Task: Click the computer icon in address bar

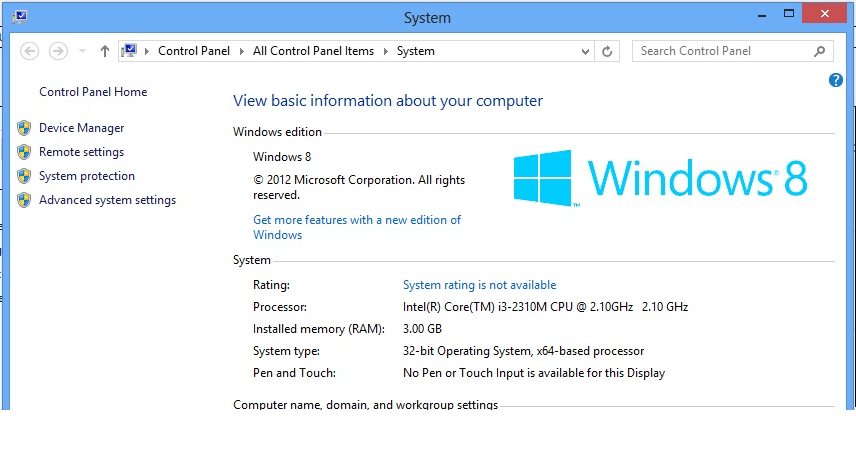Action: (x=129, y=51)
